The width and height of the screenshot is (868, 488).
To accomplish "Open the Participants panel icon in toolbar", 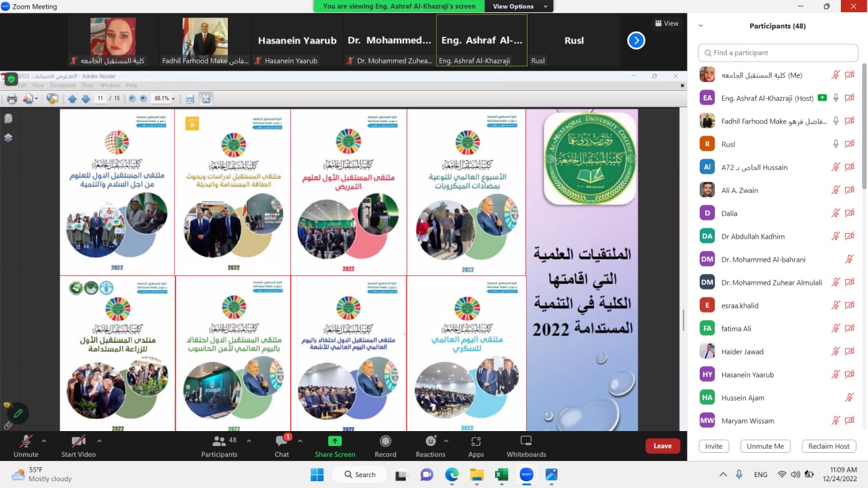I will (x=219, y=441).
